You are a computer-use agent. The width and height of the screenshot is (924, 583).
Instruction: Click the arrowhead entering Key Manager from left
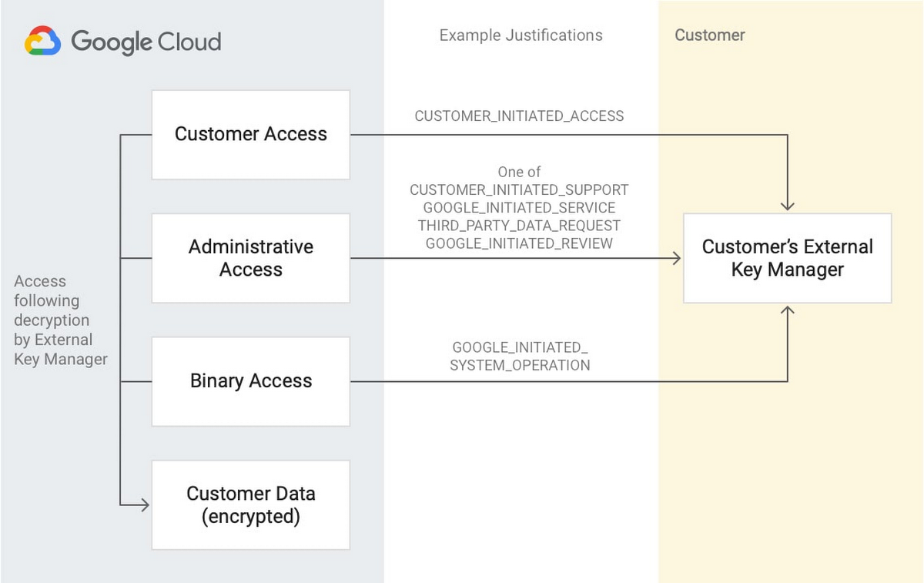(x=676, y=258)
